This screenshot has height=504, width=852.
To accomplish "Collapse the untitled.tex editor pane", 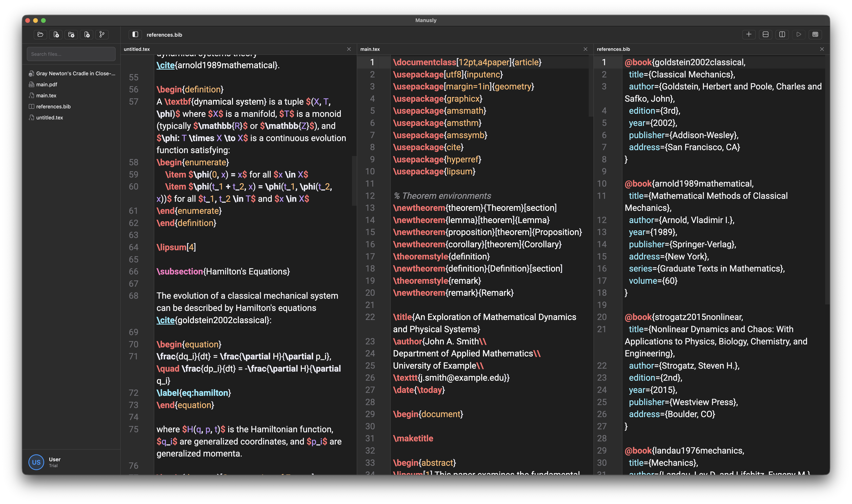I will coord(349,49).
